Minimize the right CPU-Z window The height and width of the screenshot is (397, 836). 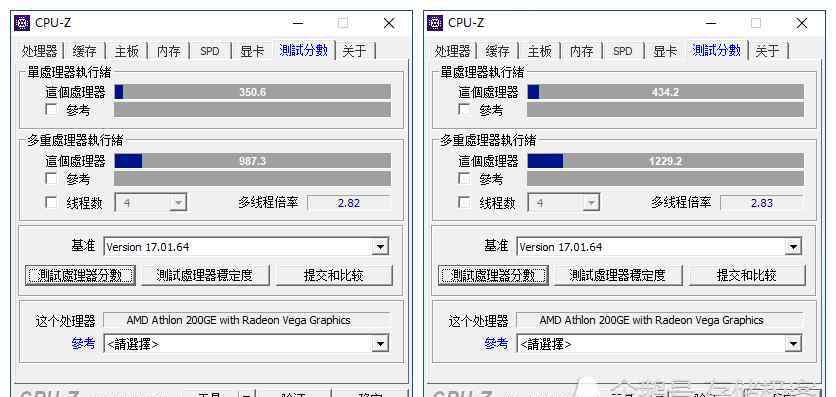pos(711,23)
